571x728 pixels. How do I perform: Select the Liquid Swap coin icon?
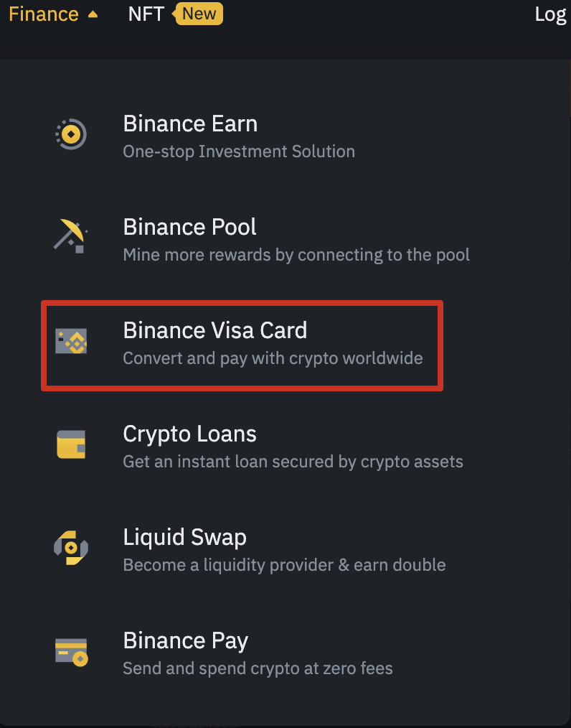[70, 547]
